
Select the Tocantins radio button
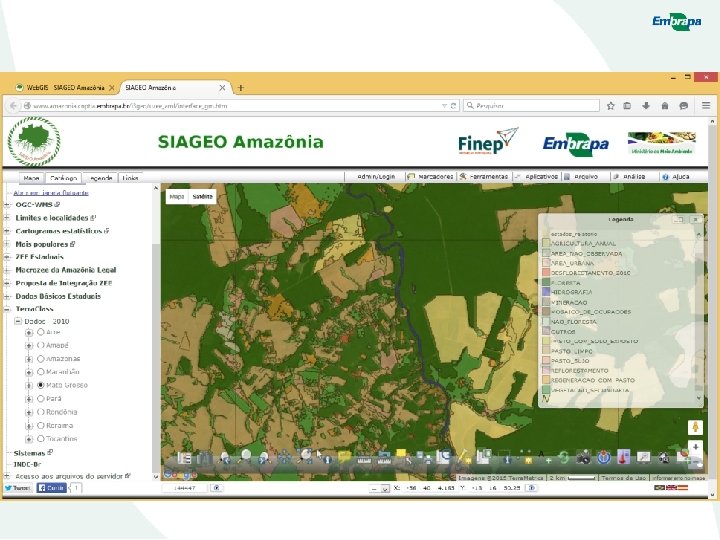click(x=40, y=439)
